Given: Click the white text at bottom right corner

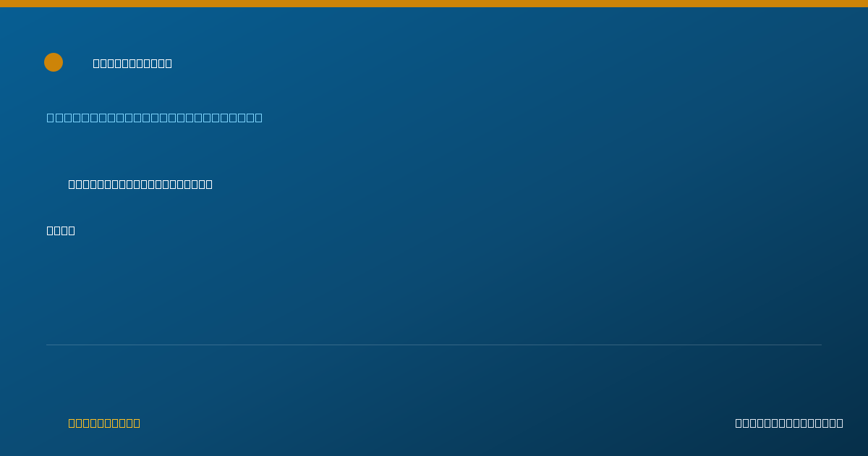Looking at the screenshot, I should [789, 423].
